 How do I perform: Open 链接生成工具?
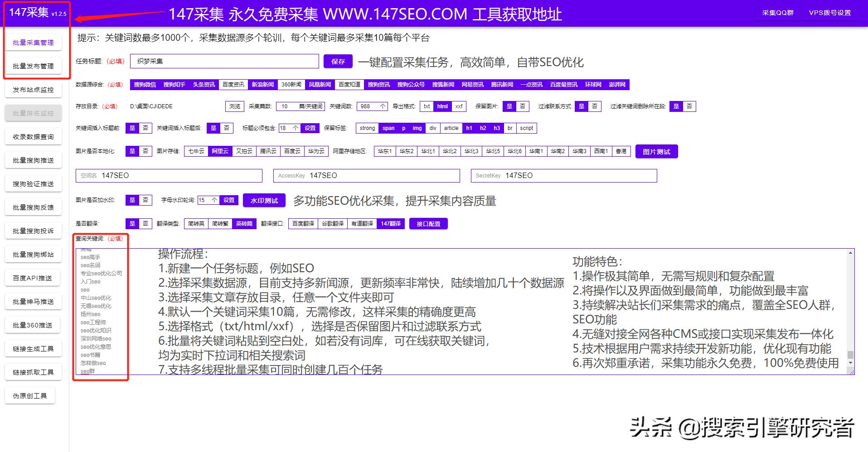click(x=33, y=348)
